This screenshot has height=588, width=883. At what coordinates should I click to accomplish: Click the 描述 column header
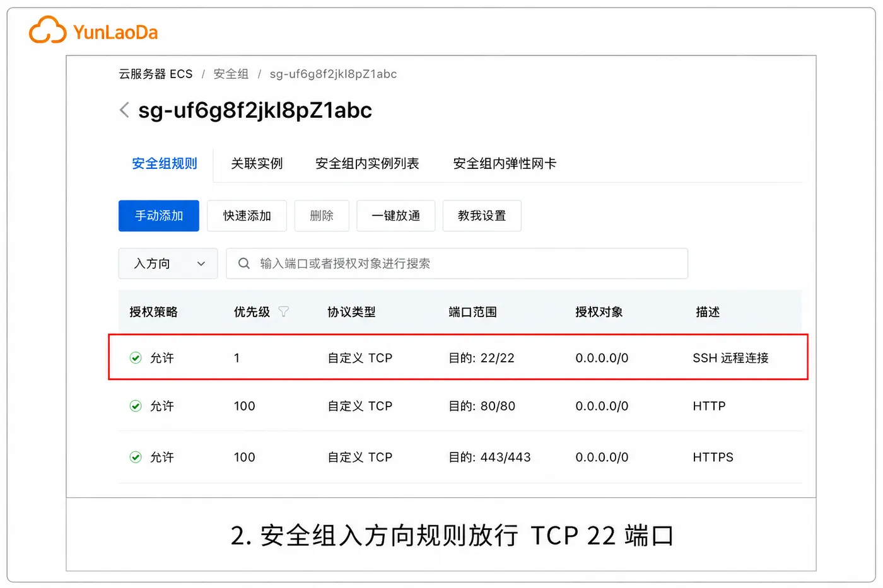coord(708,312)
